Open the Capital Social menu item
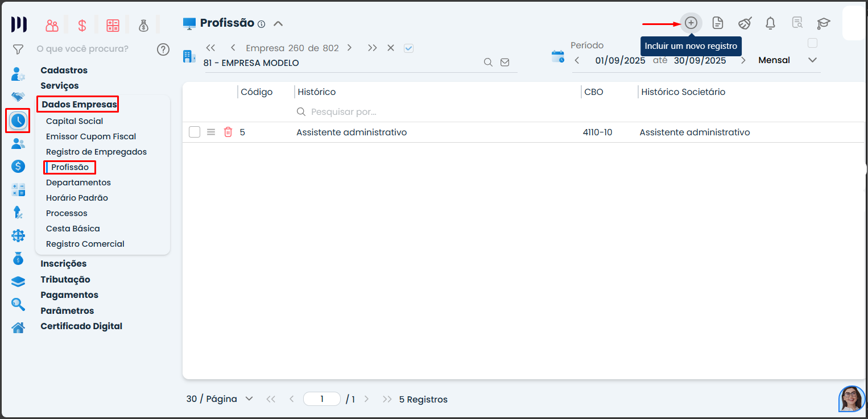This screenshot has height=419, width=868. pyautogui.click(x=75, y=121)
